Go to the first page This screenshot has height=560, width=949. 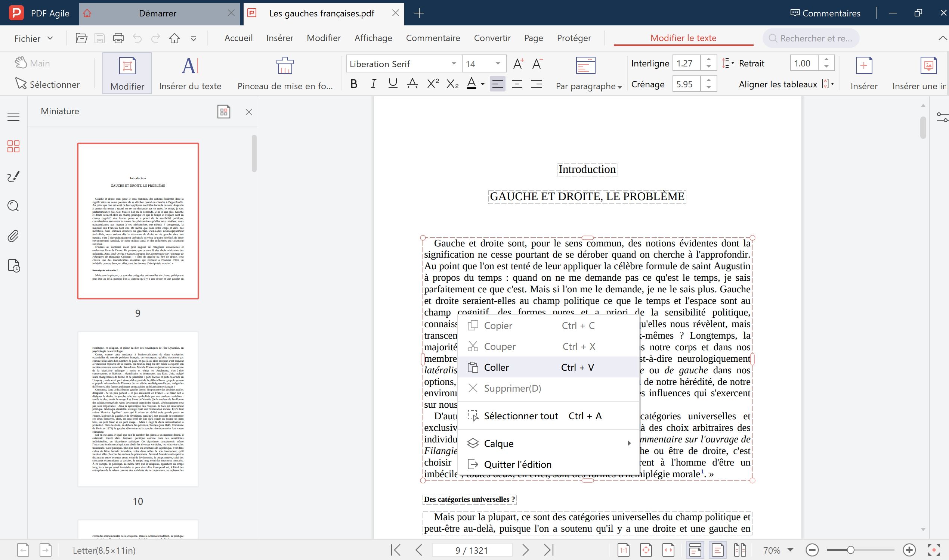(396, 550)
